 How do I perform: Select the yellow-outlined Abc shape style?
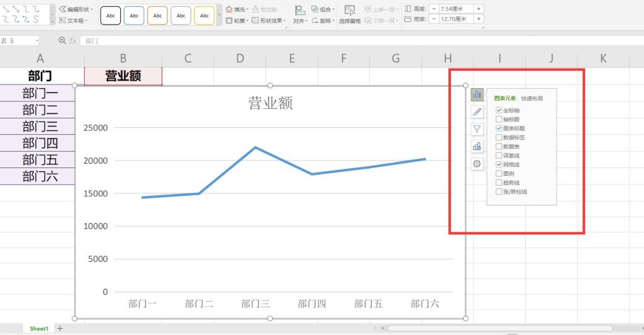pyautogui.click(x=204, y=16)
